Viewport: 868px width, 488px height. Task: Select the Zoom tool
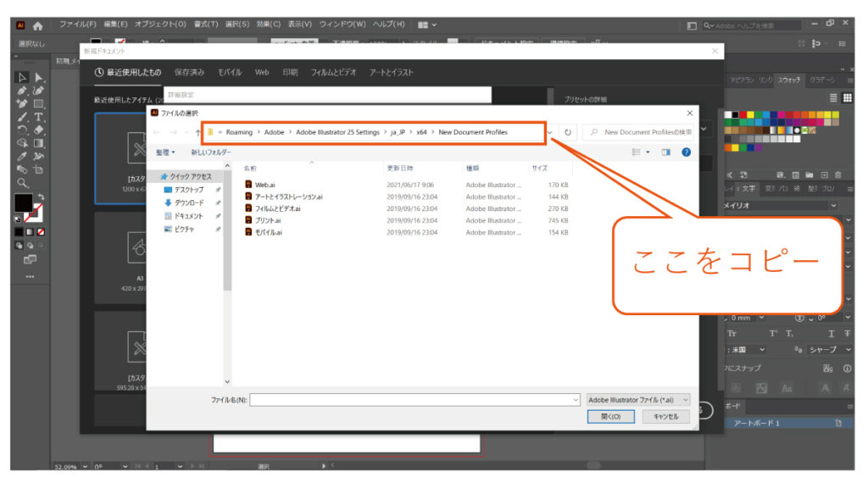[x=22, y=183]
